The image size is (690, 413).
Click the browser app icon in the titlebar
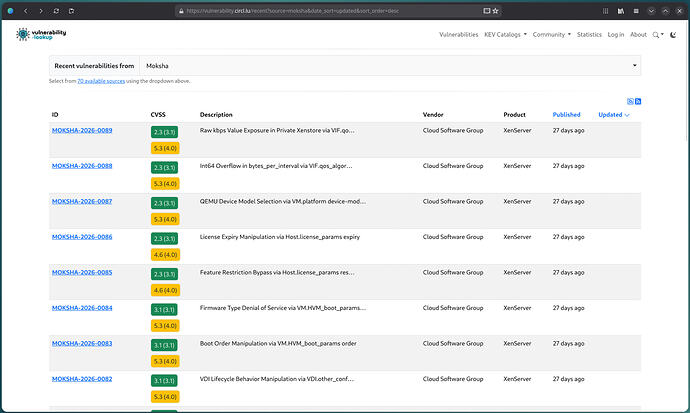(x=11, y=11)
